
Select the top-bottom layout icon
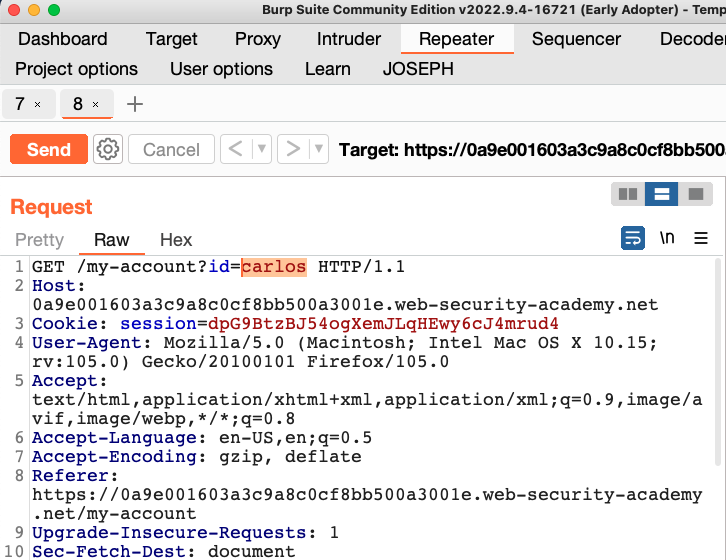pyautogui.click(x=661, y=194)
